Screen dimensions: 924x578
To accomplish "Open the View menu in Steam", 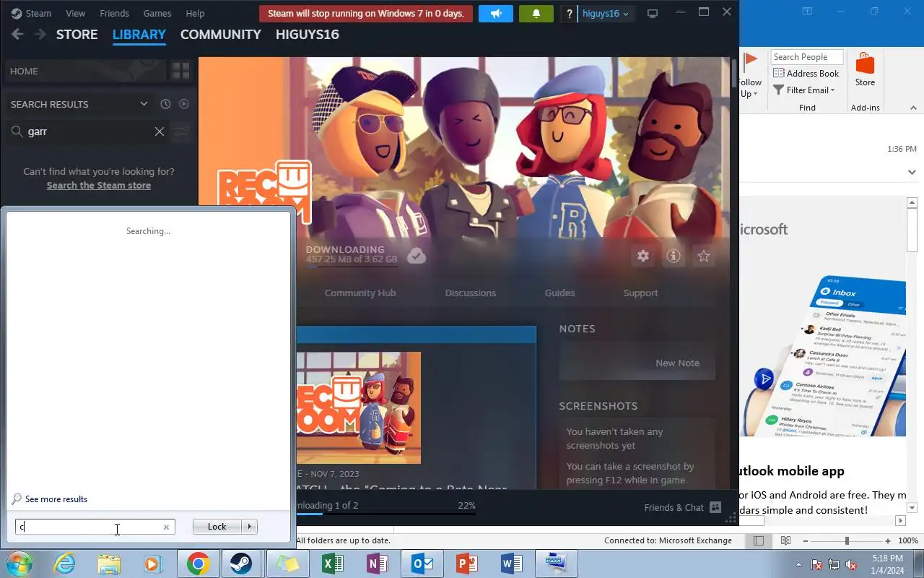I will coord(75,14).
